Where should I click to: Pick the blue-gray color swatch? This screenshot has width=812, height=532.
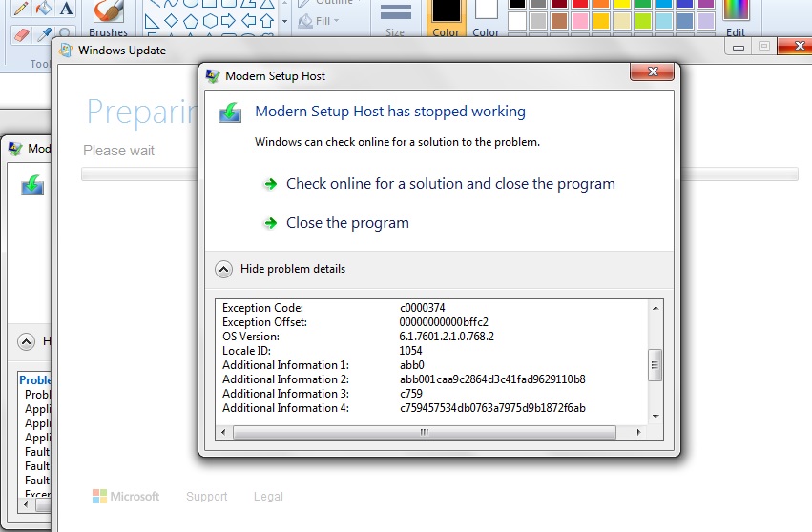tap(684, 21)
